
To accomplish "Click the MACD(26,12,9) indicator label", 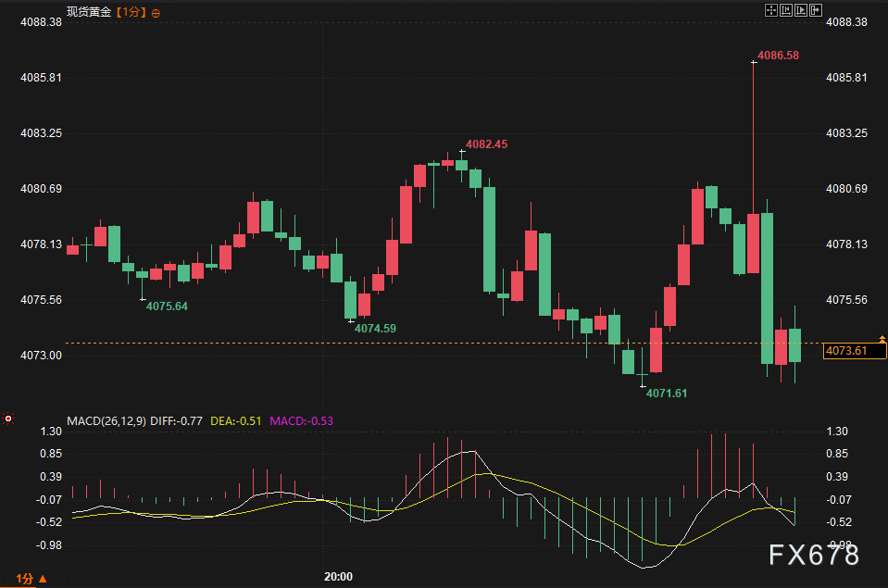I will [x=106, y=421].
